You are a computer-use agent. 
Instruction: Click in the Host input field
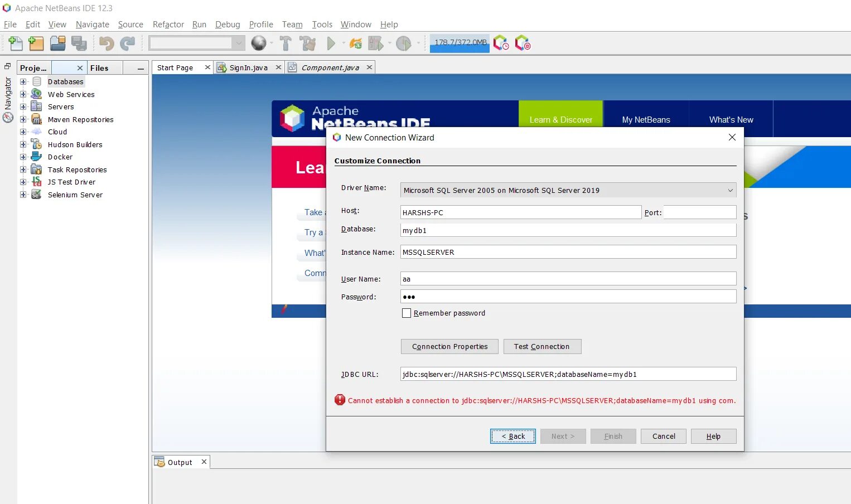coord(521,212)
